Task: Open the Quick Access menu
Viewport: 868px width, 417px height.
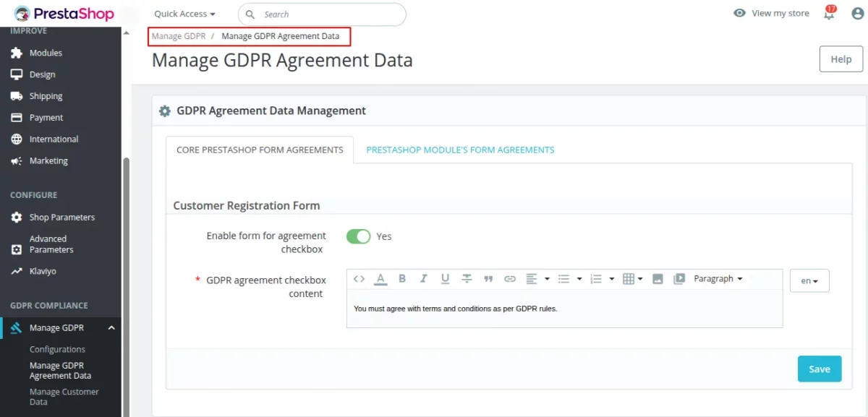Action: pyautogui.click(x=183, y=13)
